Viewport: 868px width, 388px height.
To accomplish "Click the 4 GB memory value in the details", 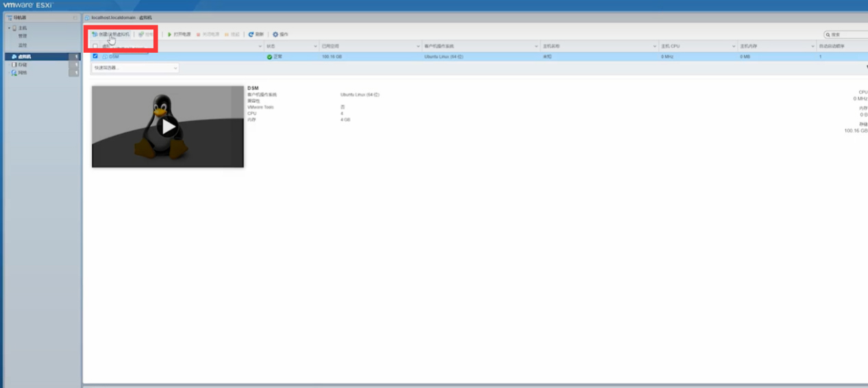I will point(345,119).
